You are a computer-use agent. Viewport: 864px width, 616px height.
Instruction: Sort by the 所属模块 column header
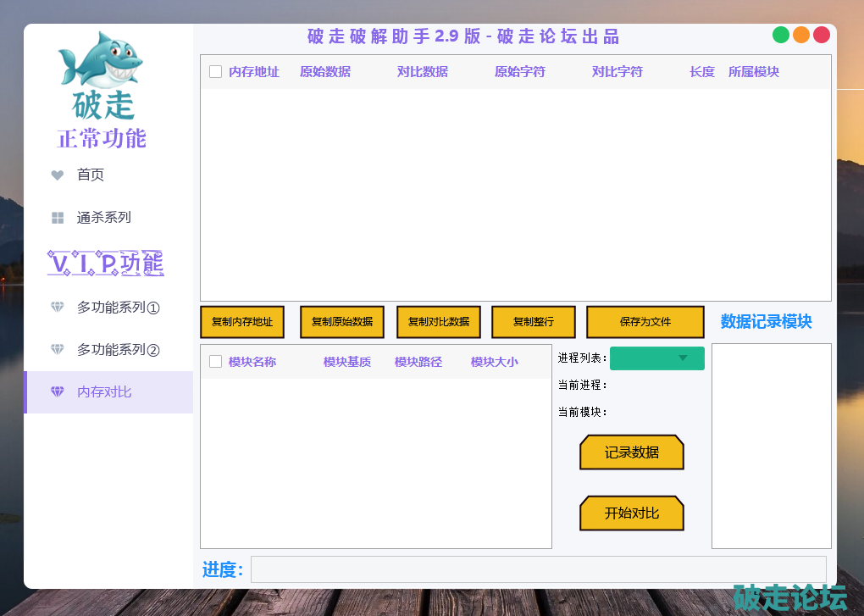[x=753, y=72]
